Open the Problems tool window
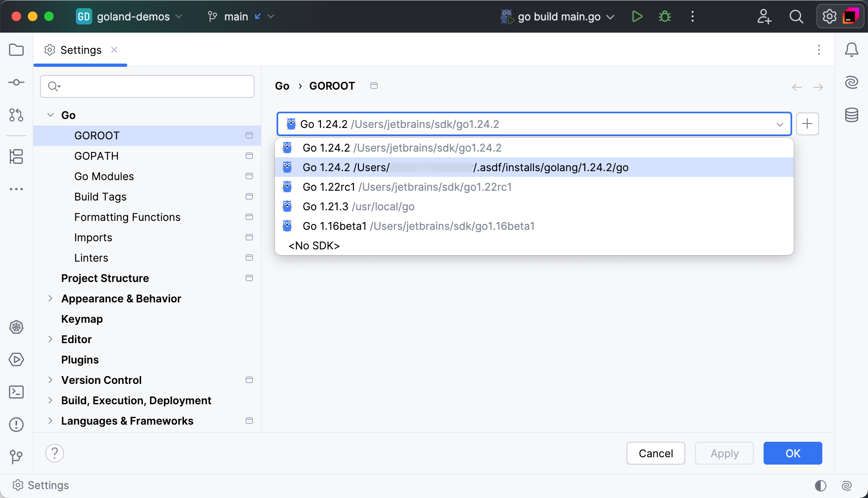 pyautogui.click(x=16, y=425)
